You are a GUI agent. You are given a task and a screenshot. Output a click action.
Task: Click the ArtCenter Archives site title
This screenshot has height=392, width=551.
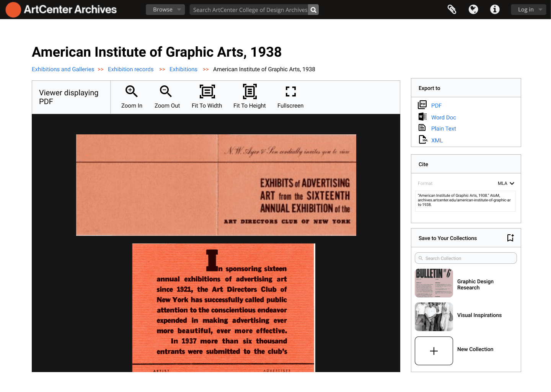(70, 10)
